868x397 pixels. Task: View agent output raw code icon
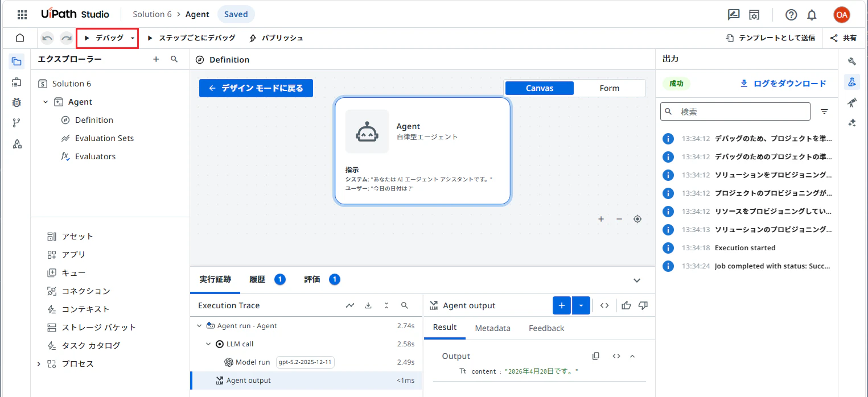coord(604,305)
